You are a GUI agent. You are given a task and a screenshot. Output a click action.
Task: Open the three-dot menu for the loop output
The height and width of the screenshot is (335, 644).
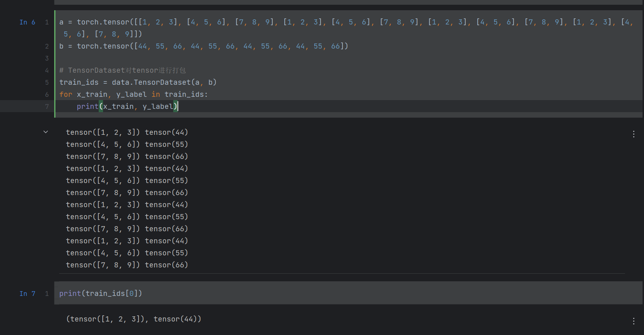633,134
